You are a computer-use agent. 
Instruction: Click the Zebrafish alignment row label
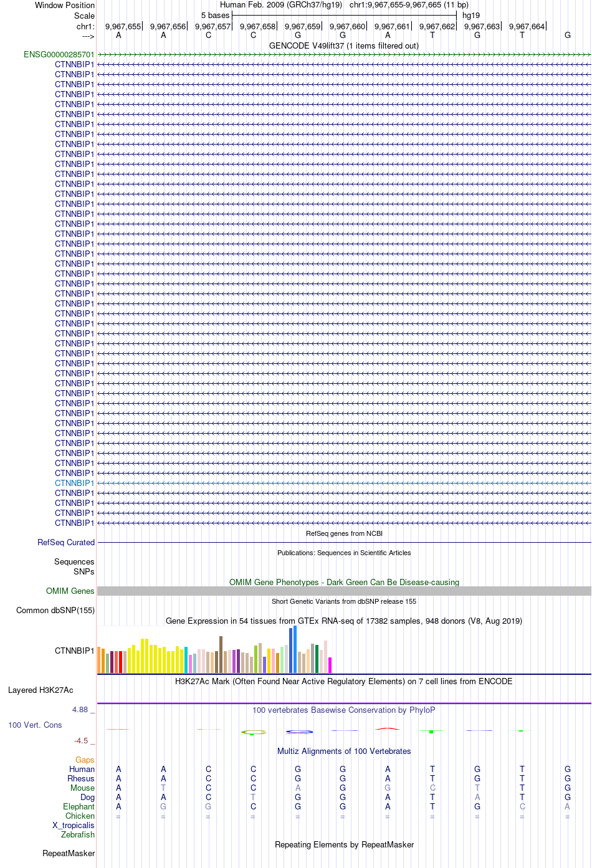78,834
